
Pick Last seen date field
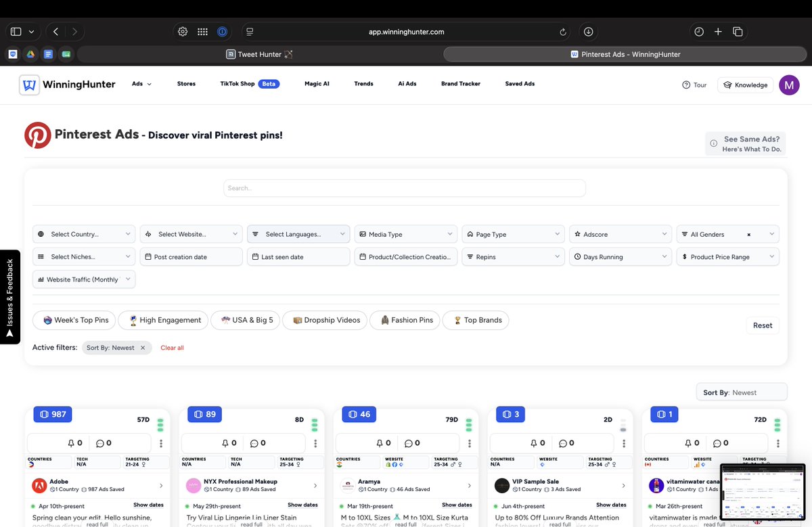[x=298, y=256]
